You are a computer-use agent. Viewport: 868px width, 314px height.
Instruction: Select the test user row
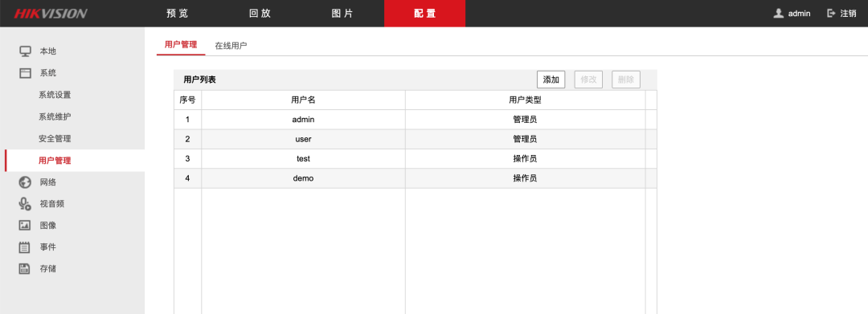click(x=416, y=159)
